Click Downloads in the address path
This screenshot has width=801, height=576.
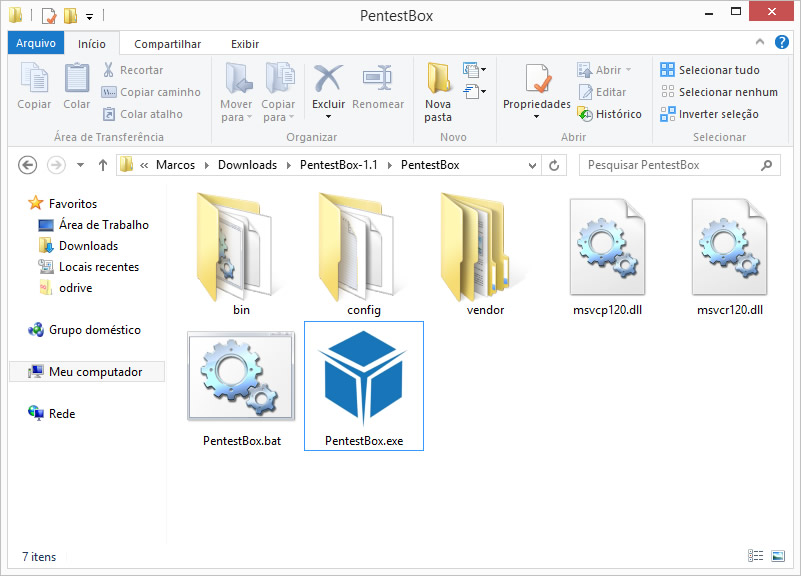(247, 165)
